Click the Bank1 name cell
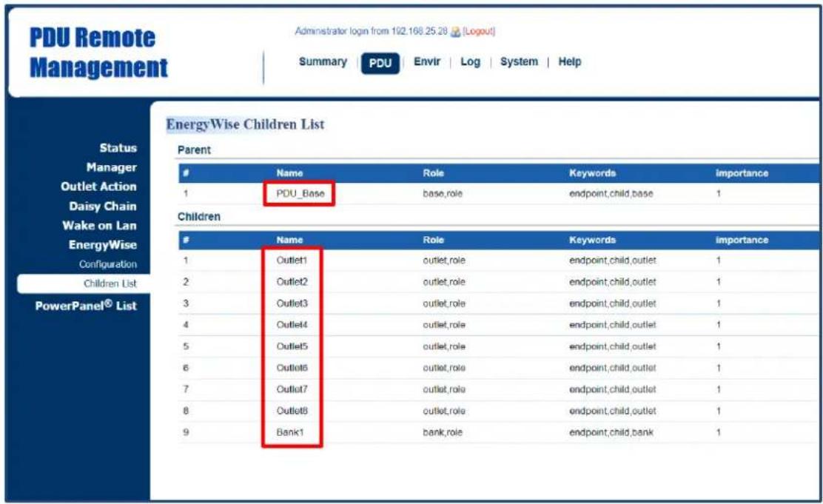Viewport: 823px width, 504px height. (289, 433)
